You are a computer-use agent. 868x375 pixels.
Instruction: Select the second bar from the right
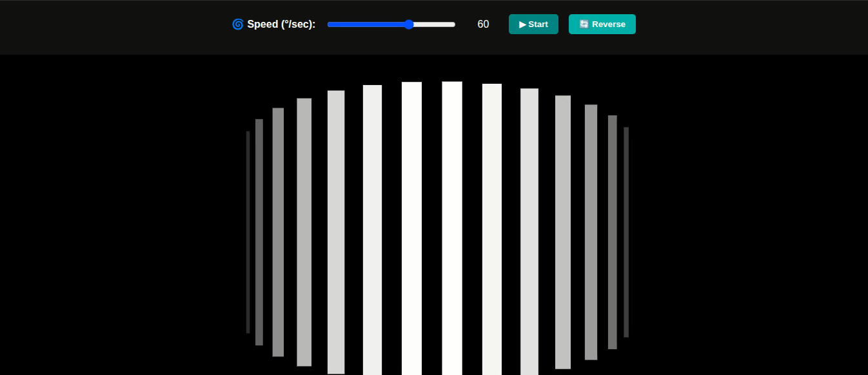pos(613,232)
